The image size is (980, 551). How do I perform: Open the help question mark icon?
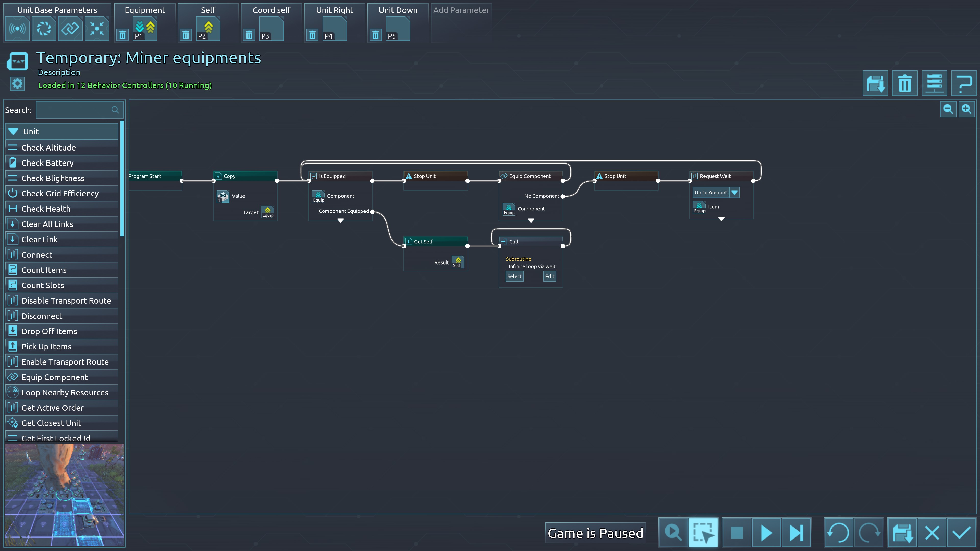(x=964, y=83)
